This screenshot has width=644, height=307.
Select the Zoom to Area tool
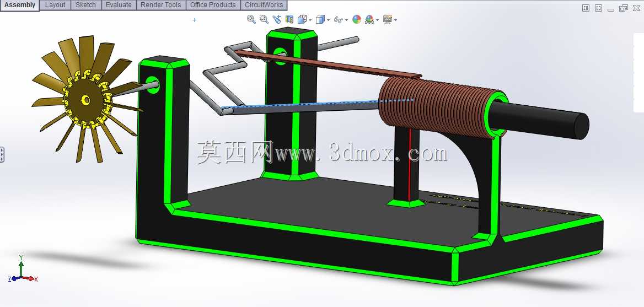(x=264, y=19)
